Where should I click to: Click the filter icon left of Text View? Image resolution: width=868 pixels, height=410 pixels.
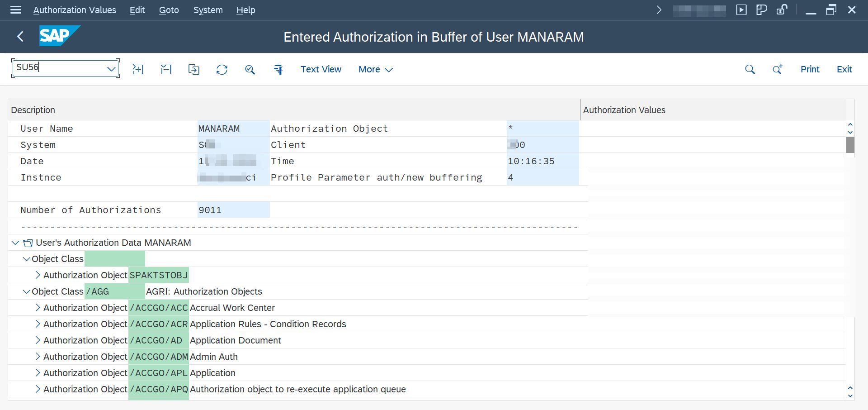click(x=278, y=69)
